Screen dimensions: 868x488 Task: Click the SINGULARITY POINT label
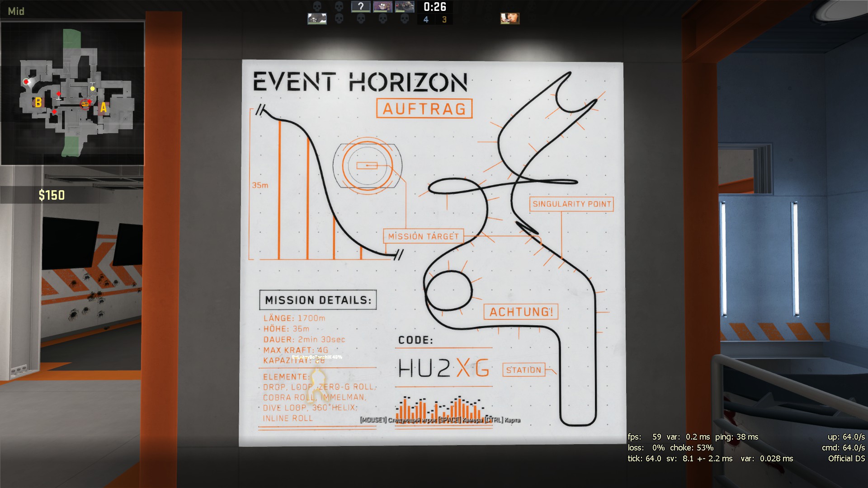tap(571, 204)
